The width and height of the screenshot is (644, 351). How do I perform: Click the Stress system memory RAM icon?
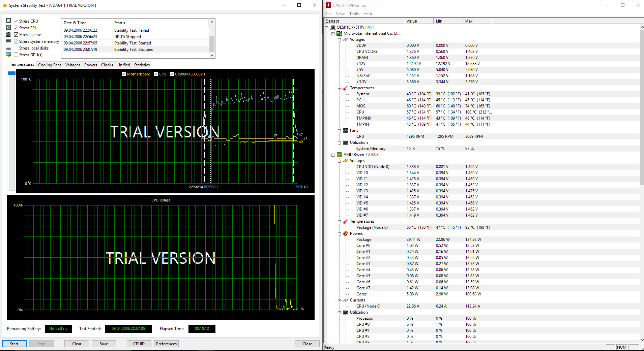tap(8, 41)
